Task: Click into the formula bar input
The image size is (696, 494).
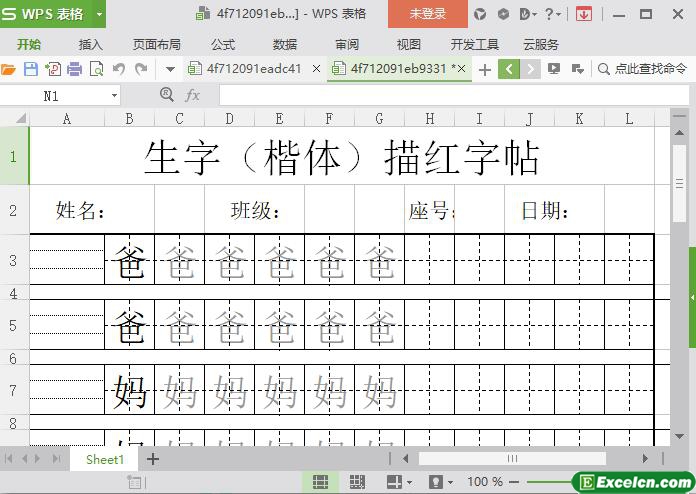Action: click(454, 95)
